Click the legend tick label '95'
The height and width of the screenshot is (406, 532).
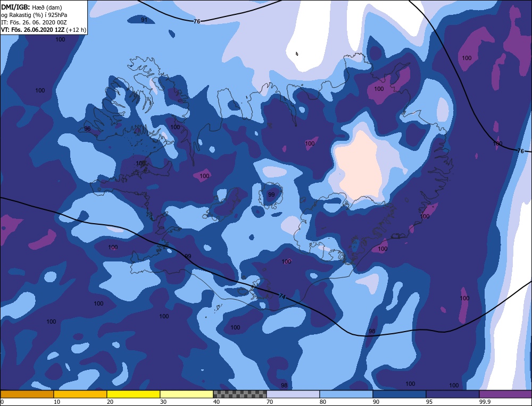pos(429,402)
